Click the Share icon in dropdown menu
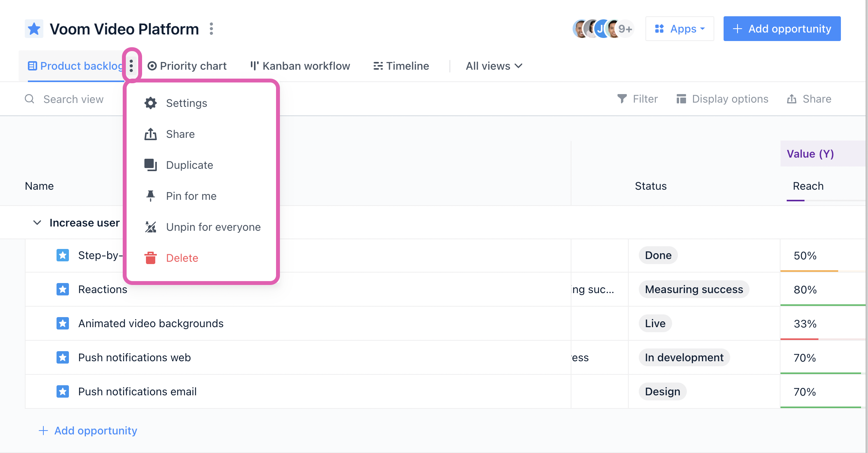Viewport: 868px width, 453px height. click(x=151, y=134)
